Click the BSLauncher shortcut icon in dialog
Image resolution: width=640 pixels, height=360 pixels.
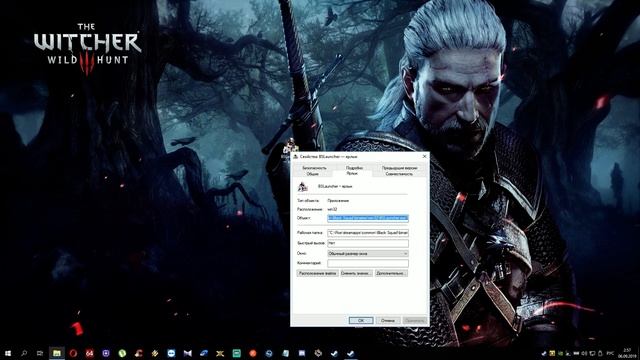(302, 187)
